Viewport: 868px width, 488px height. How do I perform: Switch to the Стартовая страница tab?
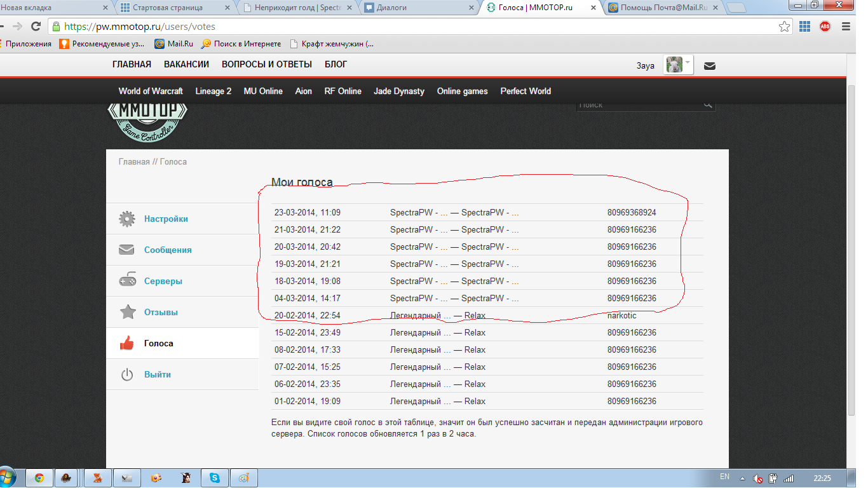[x=176, y=8]
